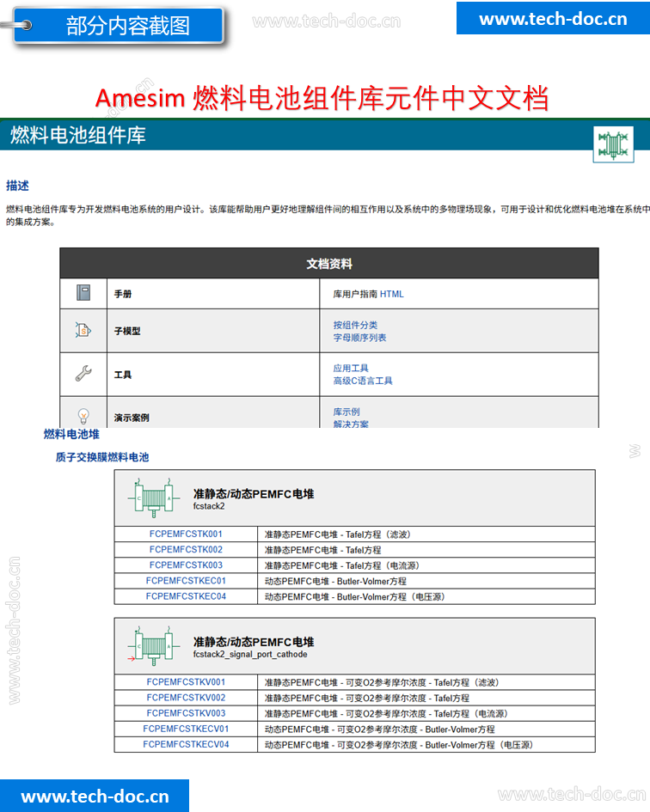This screenshot has width=650, height=812.
Task: Click the 演示案例 row label
Action: [x=132, y=418]
